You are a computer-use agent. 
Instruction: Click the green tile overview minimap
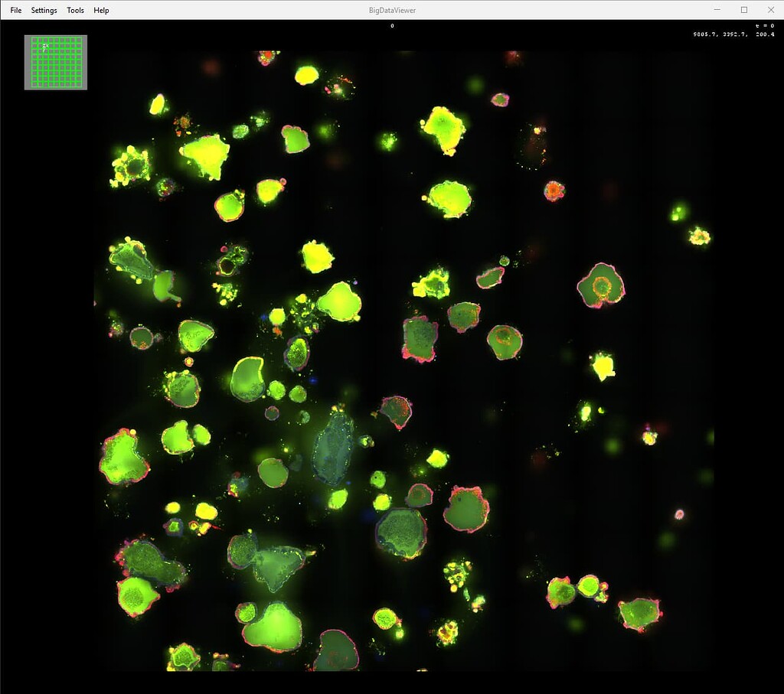pyautogui.click(x=55, y=62)
